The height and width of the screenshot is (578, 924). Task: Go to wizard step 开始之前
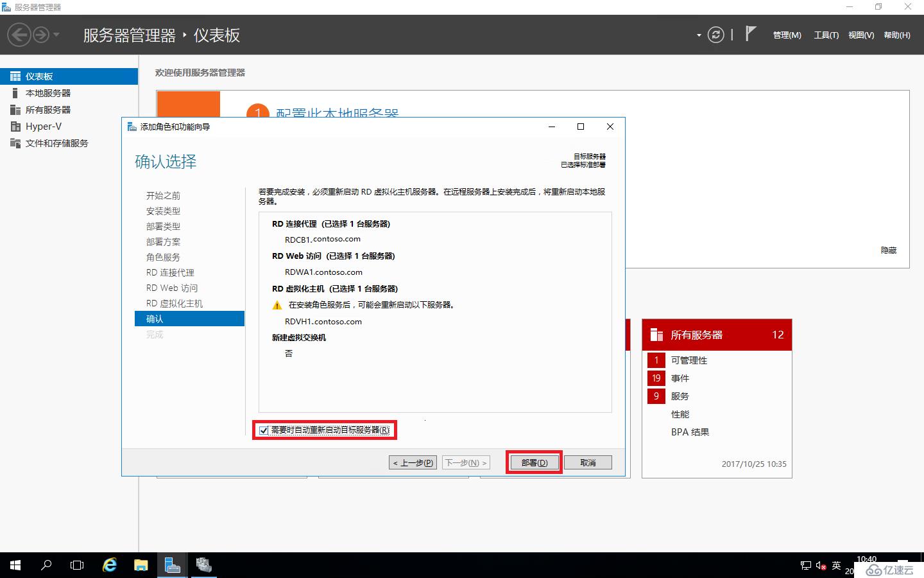click(163, 196)
